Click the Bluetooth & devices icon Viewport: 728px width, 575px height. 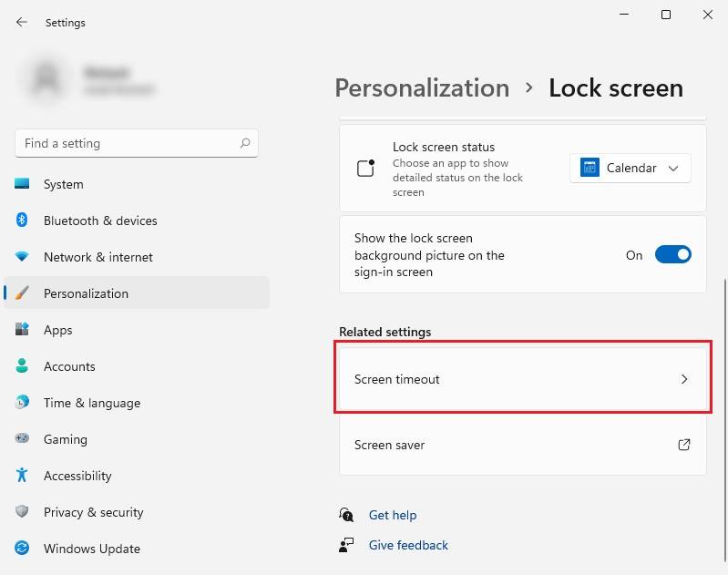[x=22, y=221]
